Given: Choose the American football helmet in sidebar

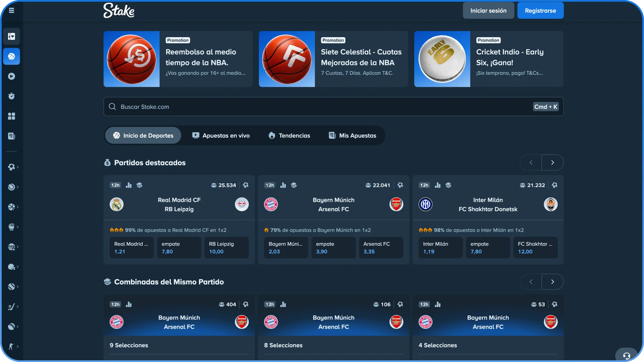Looking at the screenshot, I should click(x=11, y=267).
